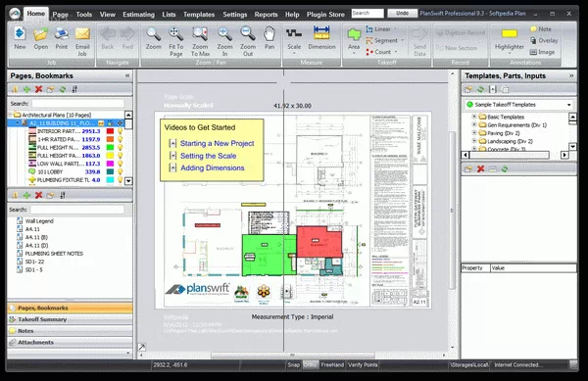Screen dimensions: 588x381
Task: Select the Wall Legend bookmark
Action: point(39,221)
